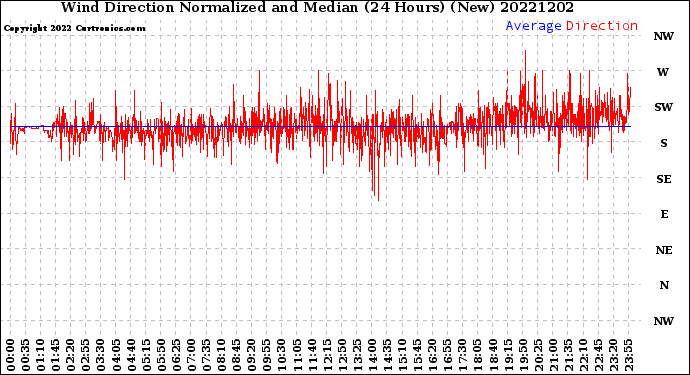Screen dimensions: 690x375
Task: Click the '12:15' time axis label
Action: point(327,355)
